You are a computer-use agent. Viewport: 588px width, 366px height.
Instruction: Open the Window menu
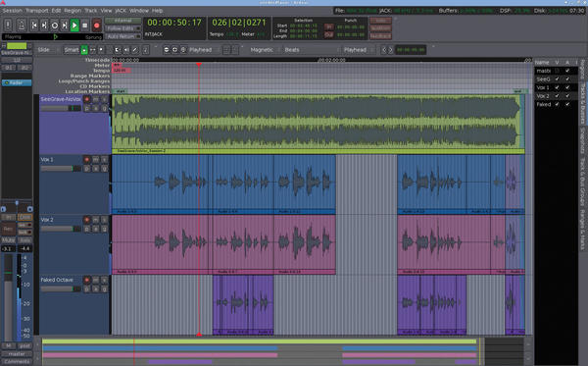[x=139, y=11]
